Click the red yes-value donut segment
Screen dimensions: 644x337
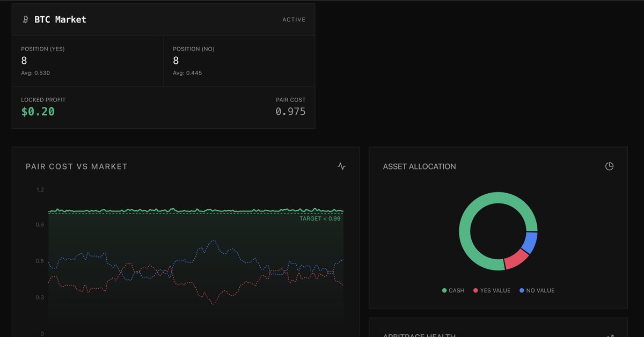point(515,260)
